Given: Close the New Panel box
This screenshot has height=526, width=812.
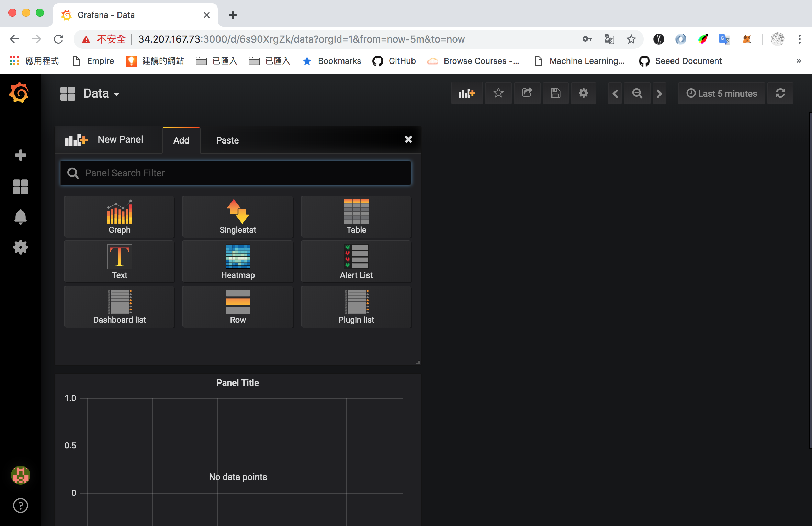Looking at the screenshot, I should click(x=408, y=139).
